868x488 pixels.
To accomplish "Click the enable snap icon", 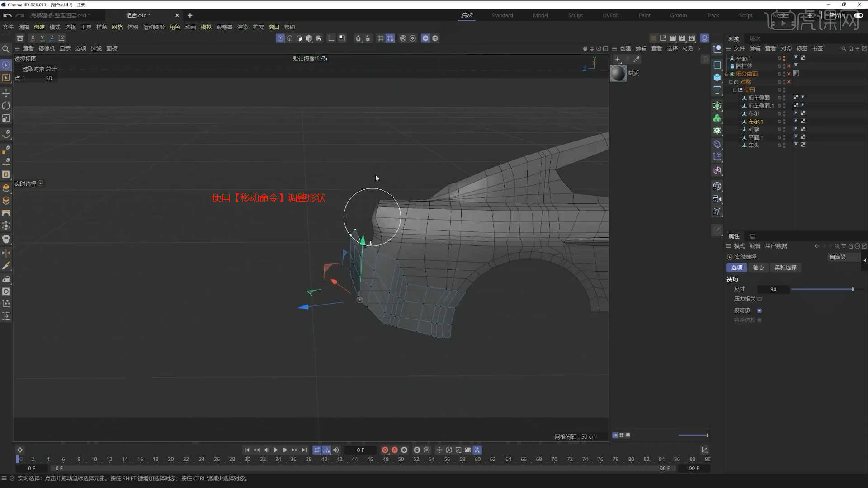I will 358,38.
